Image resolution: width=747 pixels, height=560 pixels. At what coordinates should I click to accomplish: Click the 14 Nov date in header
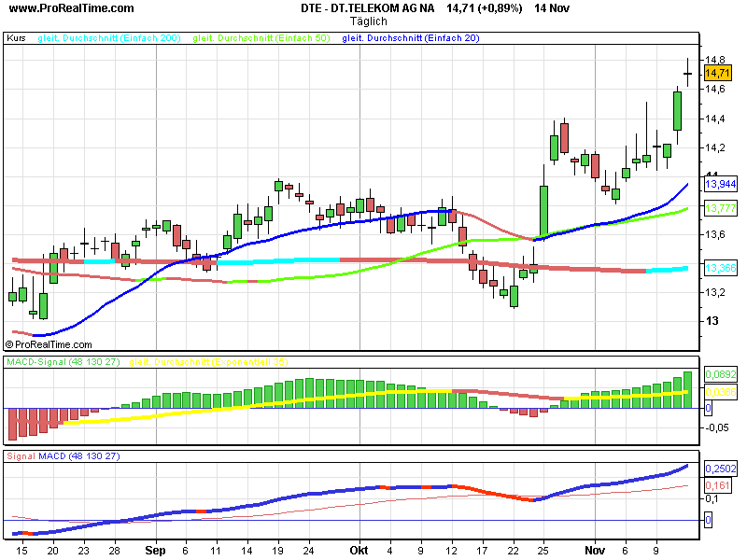point(552,8)
